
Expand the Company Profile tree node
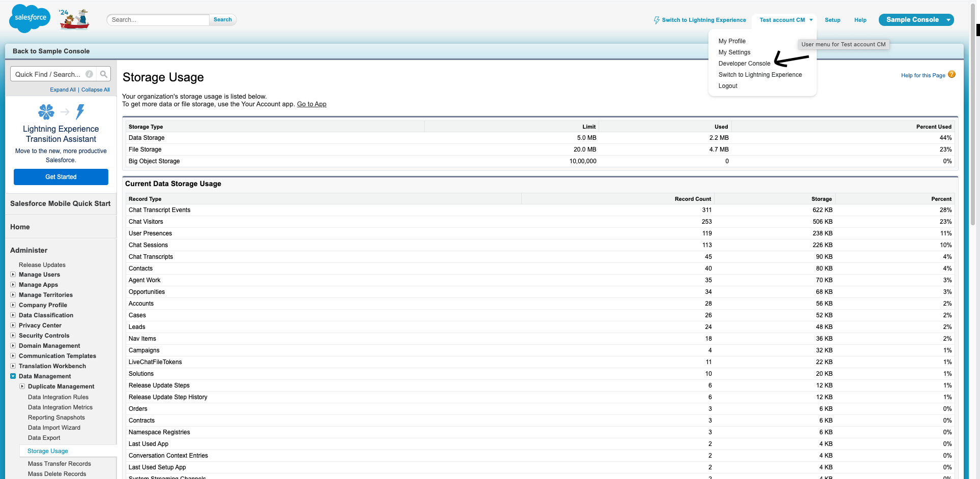[x=13, y=305]
